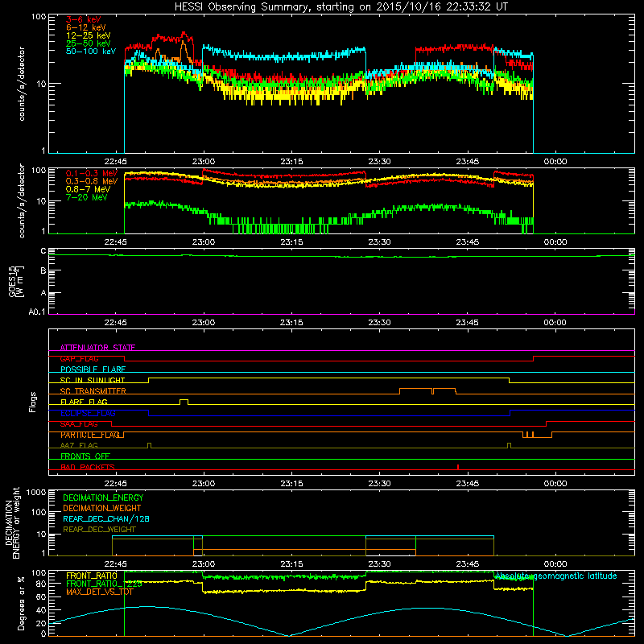Click the AAZ_FLAG pulse after 22:45
Screen dimensions: 644x644
(149, 445)
